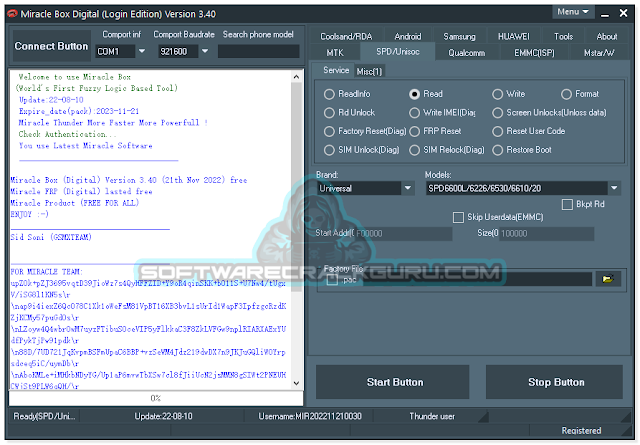Select the Write radio button
This screenshot has width=640, height=445.
pyautogui.click(x=498, y=94)
